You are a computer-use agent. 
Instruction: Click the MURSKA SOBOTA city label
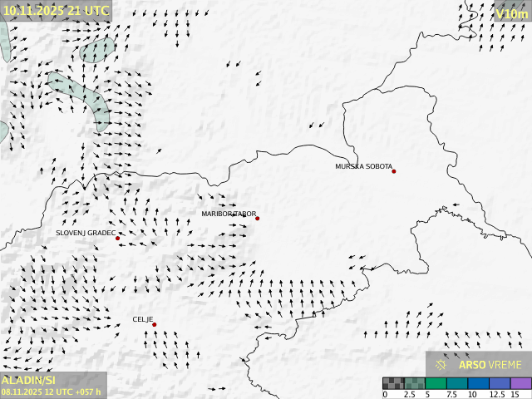point(363,167)
